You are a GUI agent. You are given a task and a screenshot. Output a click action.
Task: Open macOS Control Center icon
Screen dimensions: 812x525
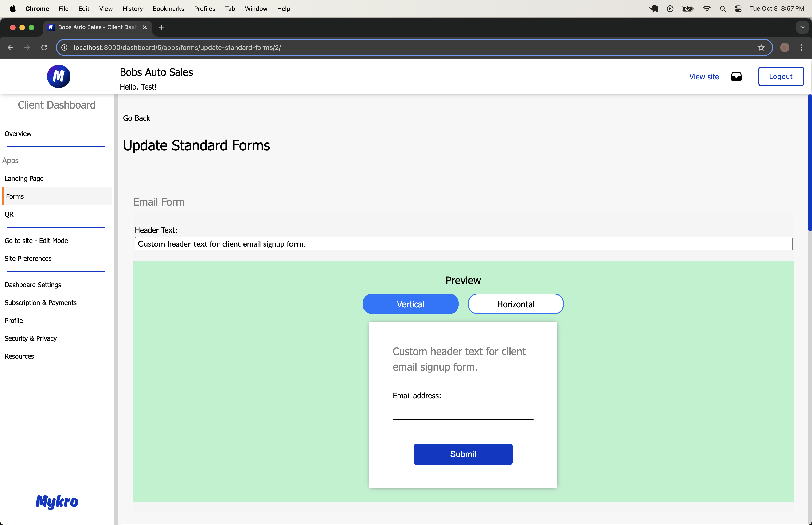(738, 9)
